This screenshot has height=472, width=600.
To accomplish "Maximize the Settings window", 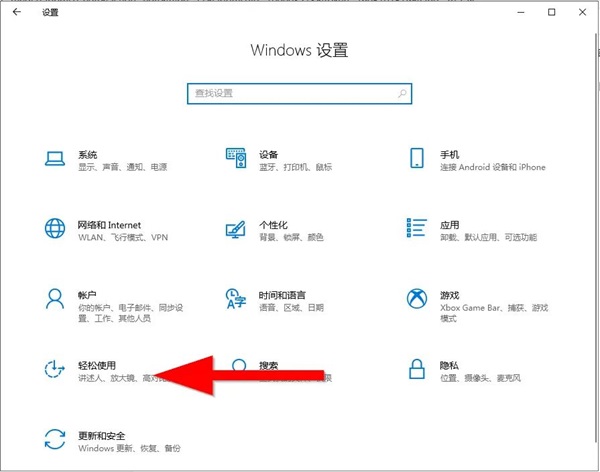I will pyautogui.click(x=551, y=12).
